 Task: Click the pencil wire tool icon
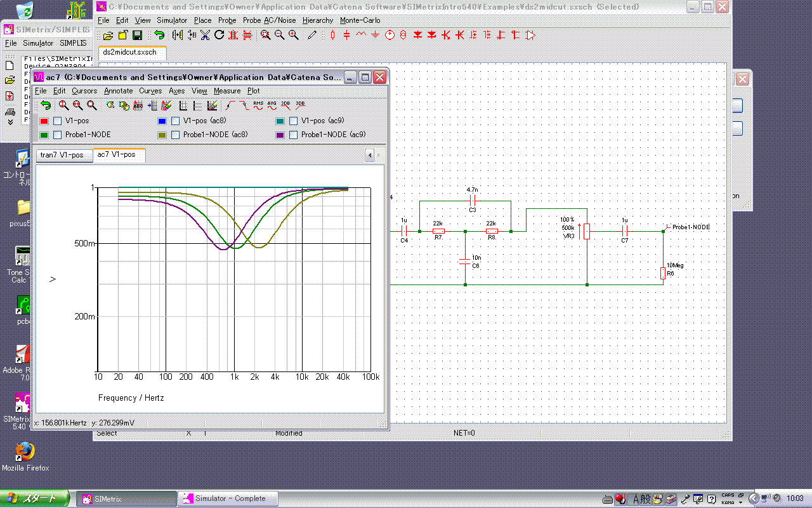click(312, 36)
